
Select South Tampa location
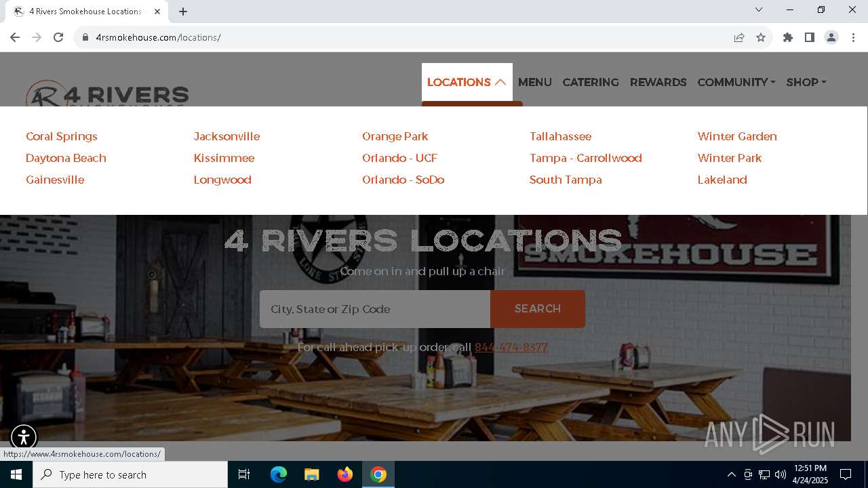566,180
